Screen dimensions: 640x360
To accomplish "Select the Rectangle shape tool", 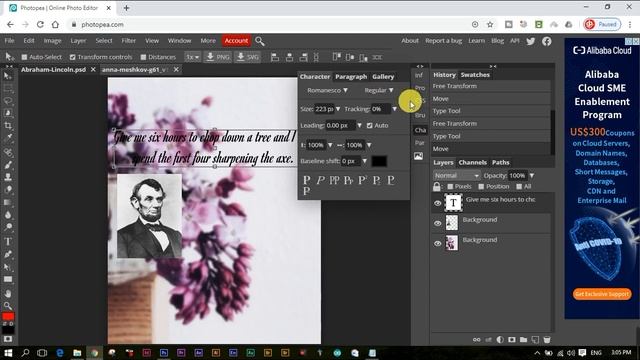I will click(8, 280).
